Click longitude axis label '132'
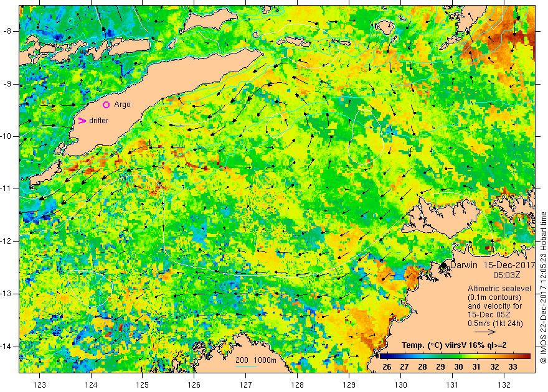The image size is (548, 392). click(504, 385)
